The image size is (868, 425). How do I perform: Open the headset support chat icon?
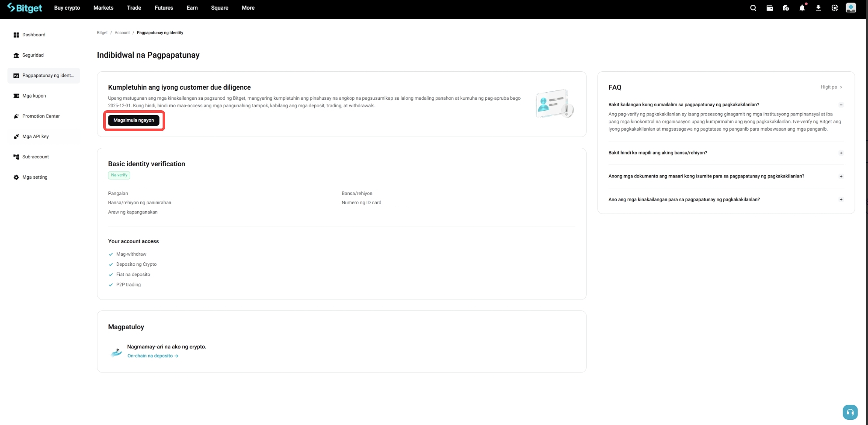pos(850,411)
